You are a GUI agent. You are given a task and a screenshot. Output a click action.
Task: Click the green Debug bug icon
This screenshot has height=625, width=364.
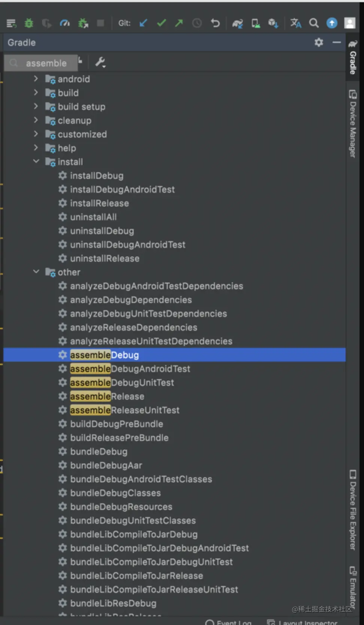(29, 23)
